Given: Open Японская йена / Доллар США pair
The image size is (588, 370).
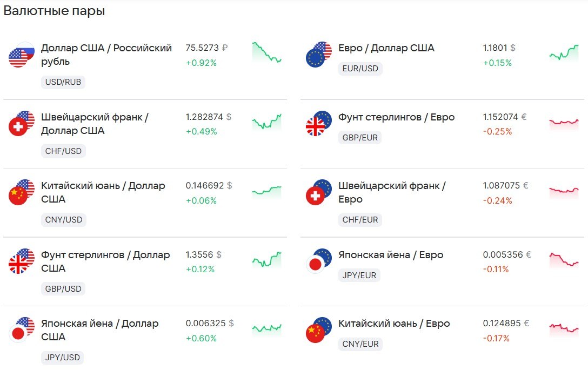Looking at the screenshot, I should (x=100, y=330).
